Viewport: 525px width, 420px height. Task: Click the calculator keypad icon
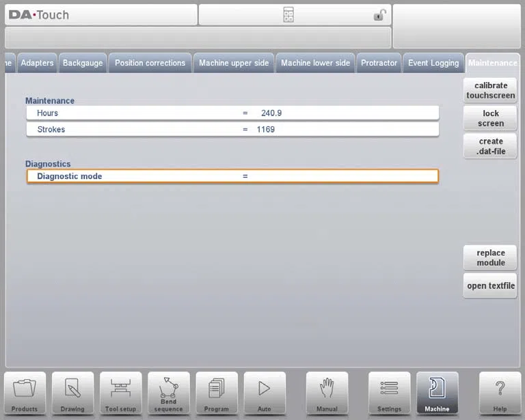[x=288, y=15]
